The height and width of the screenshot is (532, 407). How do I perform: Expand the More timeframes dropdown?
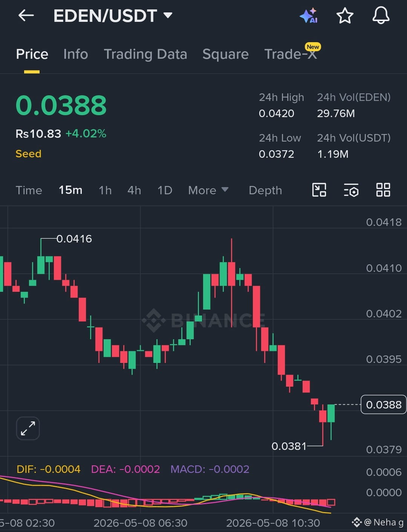(208, 190)
